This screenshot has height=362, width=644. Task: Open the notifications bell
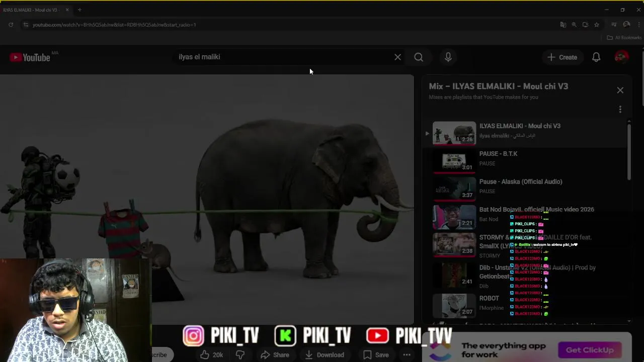596,57
